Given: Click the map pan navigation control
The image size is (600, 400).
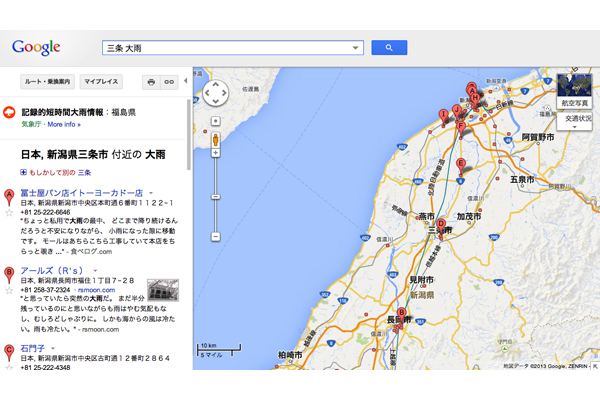Looking at the screenshot, I should [x=215, y=94].
